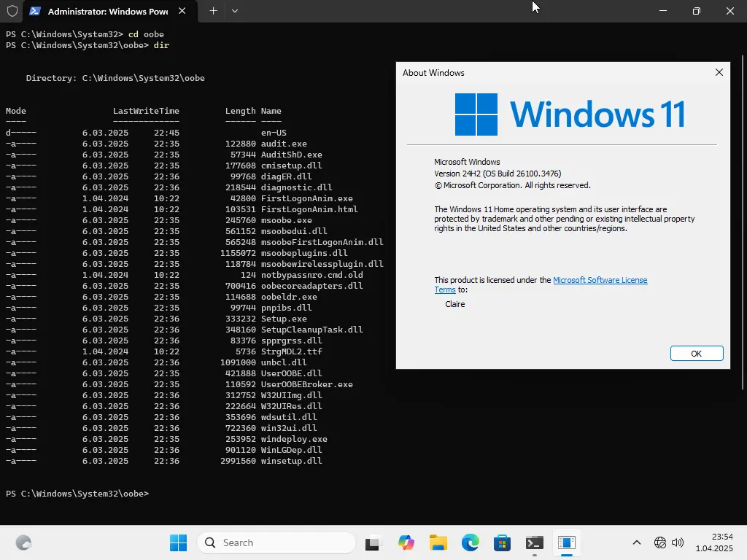Click the notbypassnro.cmd.old entry
747x560 pixels.
point(312,275)
